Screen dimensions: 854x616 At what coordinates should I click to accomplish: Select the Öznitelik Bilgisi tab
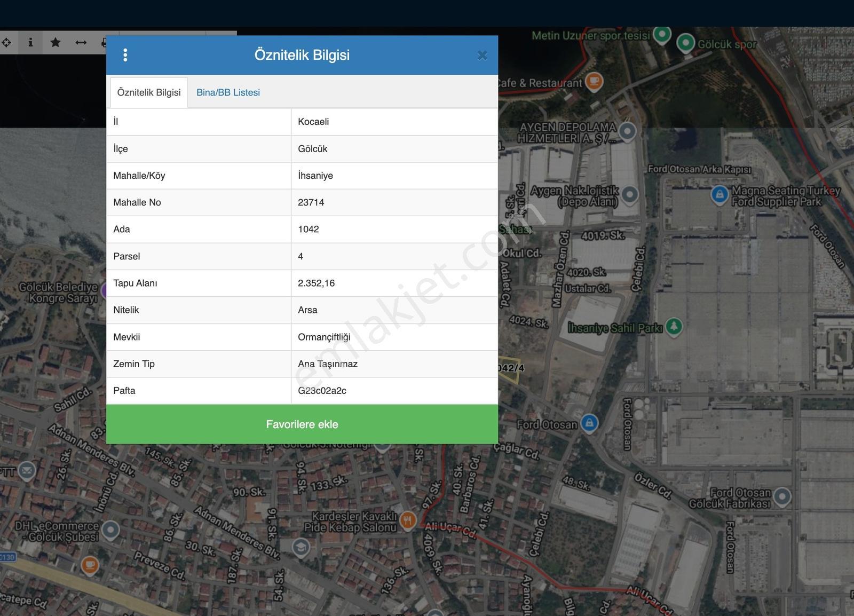click(149, 92)
